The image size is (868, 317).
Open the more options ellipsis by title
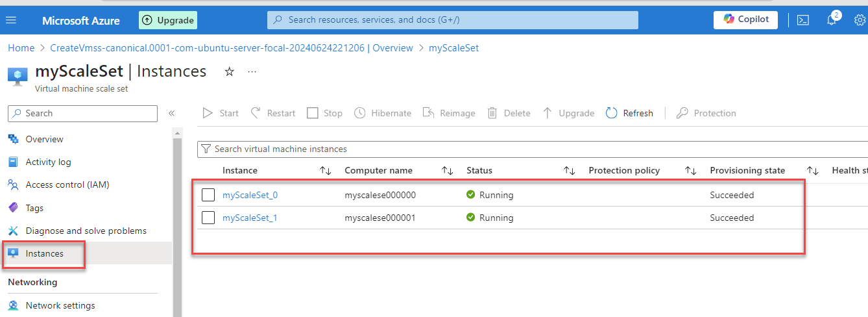click(252, 71)
